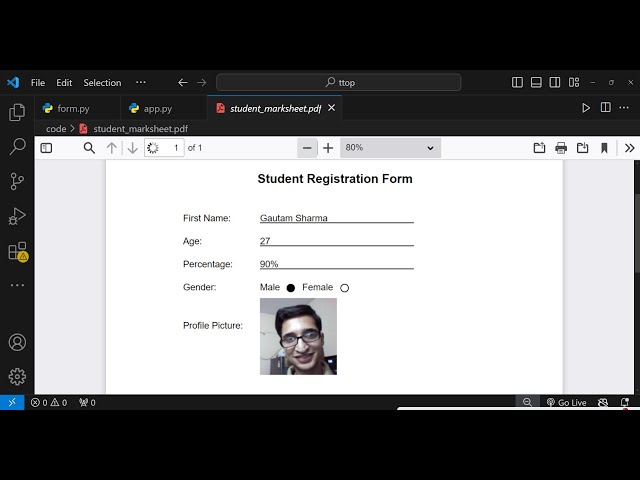Click the magnifier find icon in PDF toolbar
Viewport: 640px width, 480px height.
(x=89, y=148)
